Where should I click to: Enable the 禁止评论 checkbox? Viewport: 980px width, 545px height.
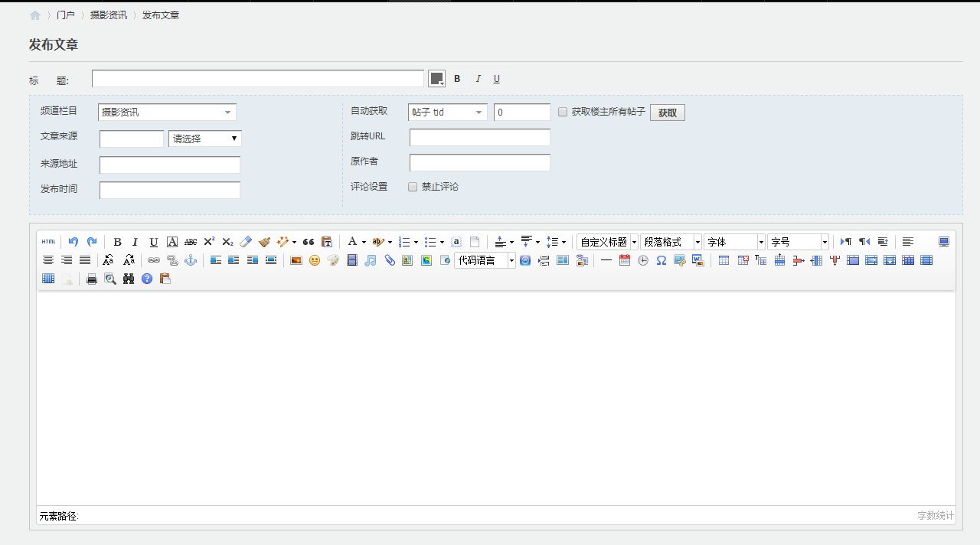[x=413, y=187]
